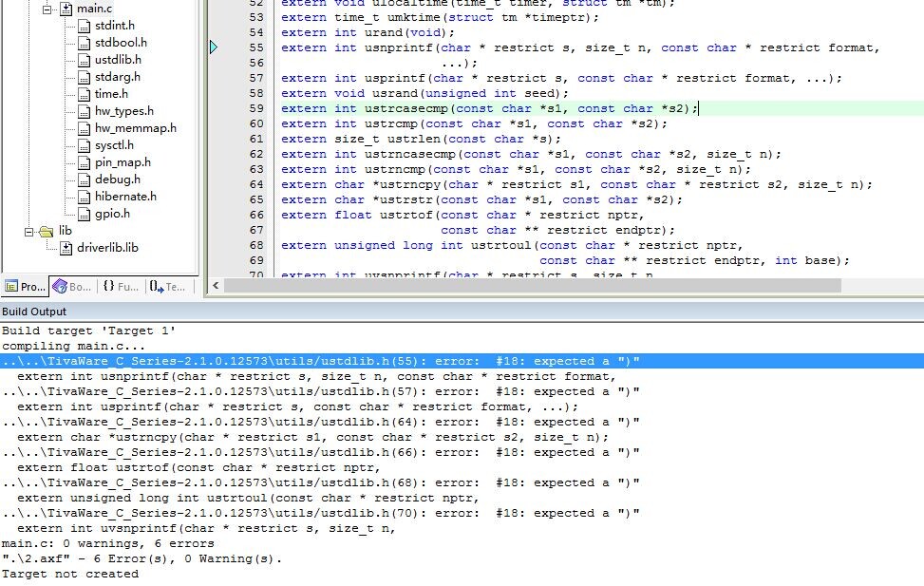
Task: Click the '".\2.axf" - 6 Error(s)' summary line
Action: (x=141, y=558)
